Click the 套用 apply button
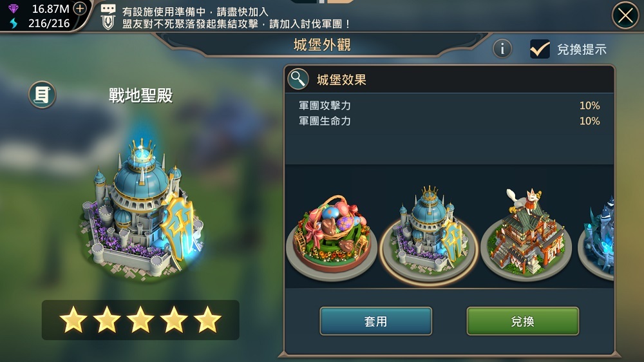 coord(376,321)
